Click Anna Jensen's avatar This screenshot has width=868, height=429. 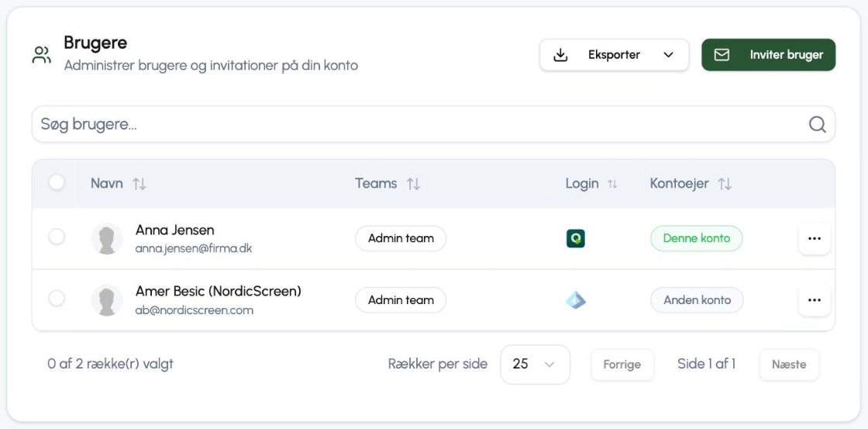tap(107, 238)
